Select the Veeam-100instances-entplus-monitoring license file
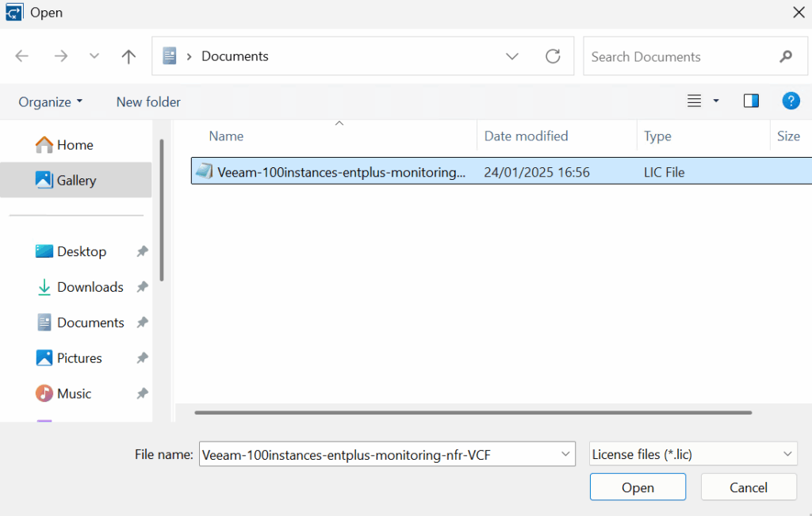812x516 pixels. [501, 171]
